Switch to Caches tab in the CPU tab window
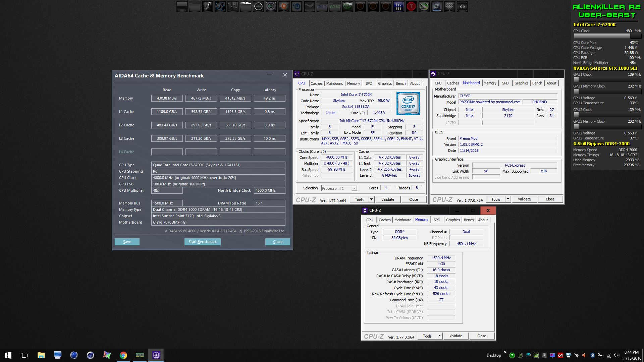The height and width of the screenshot is (362, 644). 316,83
